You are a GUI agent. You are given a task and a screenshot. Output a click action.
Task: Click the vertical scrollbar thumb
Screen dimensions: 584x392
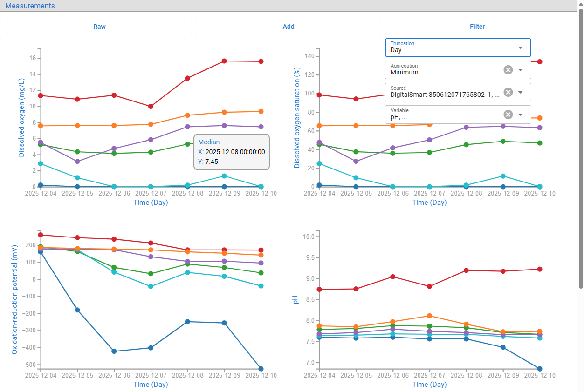click(x=581, y=149)
